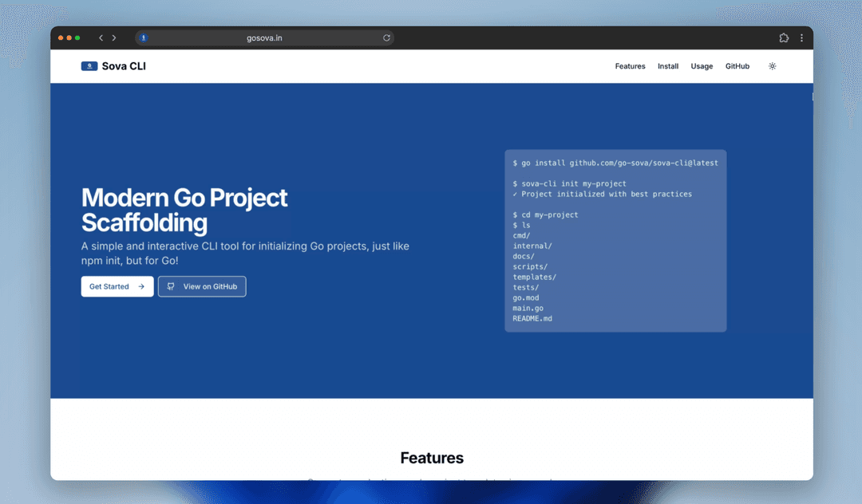Click the site shield icon in address bar
862x504 pixels.
[144, 38]
